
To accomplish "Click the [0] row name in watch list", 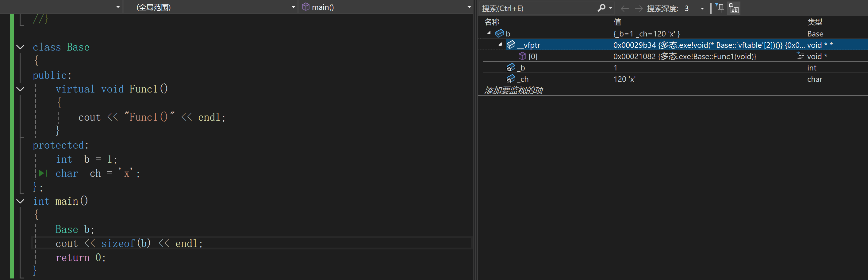I will point(533,56).
